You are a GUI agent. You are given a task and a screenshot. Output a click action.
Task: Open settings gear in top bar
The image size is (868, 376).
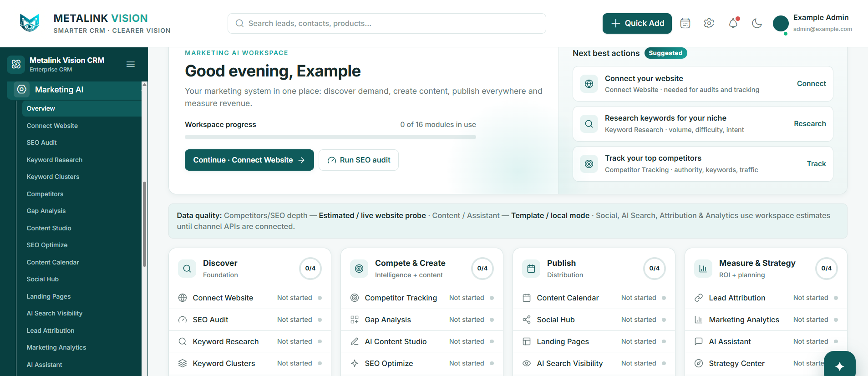point(709,23)
